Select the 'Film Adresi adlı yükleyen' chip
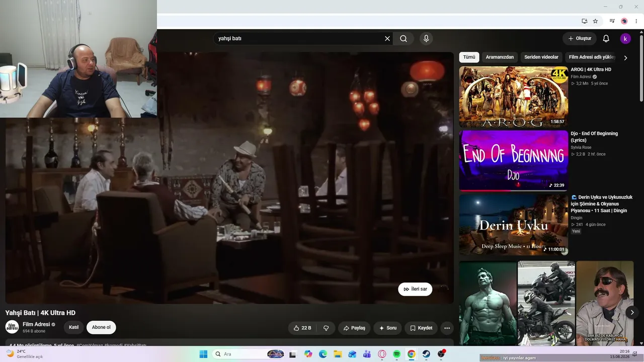Viewport: 644px width, 362px height. 592,57
